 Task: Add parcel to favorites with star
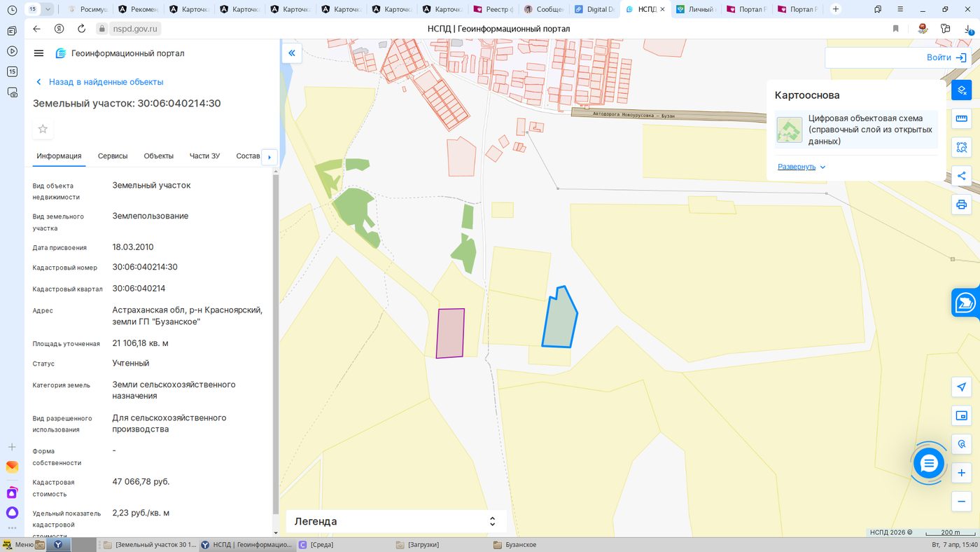pos(43,129)
